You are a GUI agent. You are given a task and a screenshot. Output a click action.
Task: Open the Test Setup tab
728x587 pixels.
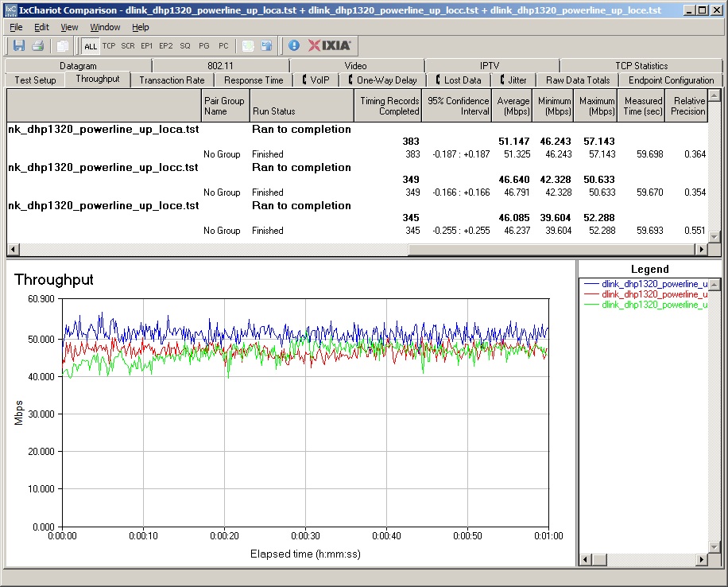[35, 80]
